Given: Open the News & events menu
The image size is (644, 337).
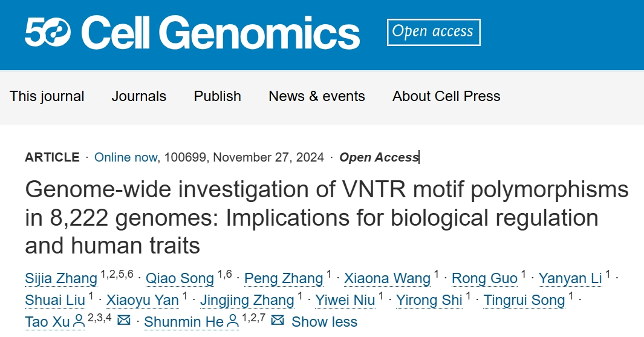Looking at the screenshot, I should click(x=317, y=96).
